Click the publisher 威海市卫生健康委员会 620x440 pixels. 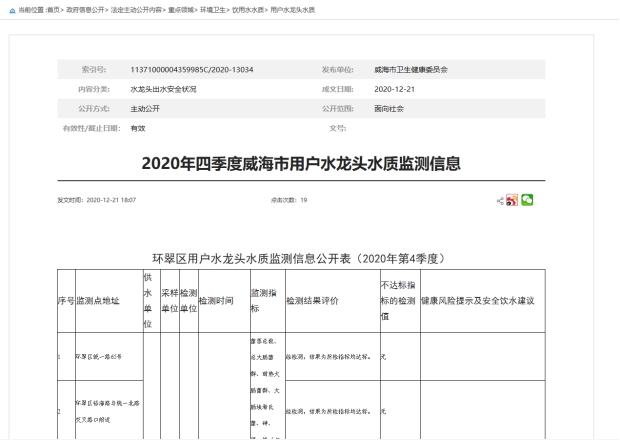click(x=410, y=70)
